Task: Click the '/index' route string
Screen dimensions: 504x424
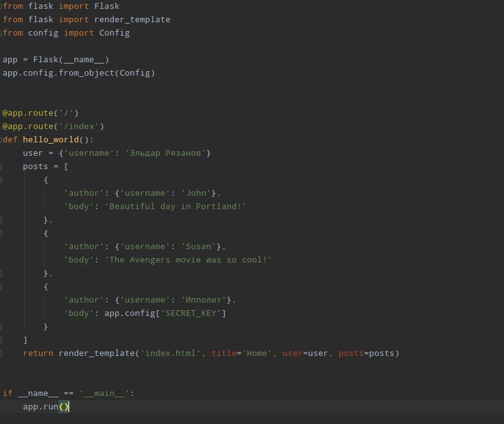Action: click(x=79, y=127)
